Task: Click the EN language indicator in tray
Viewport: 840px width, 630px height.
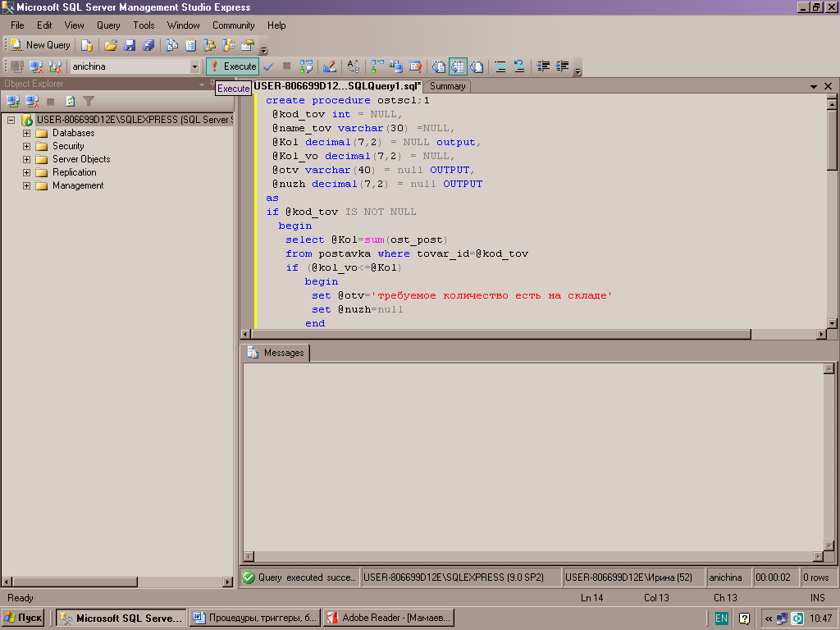Action: coord(722,619)
